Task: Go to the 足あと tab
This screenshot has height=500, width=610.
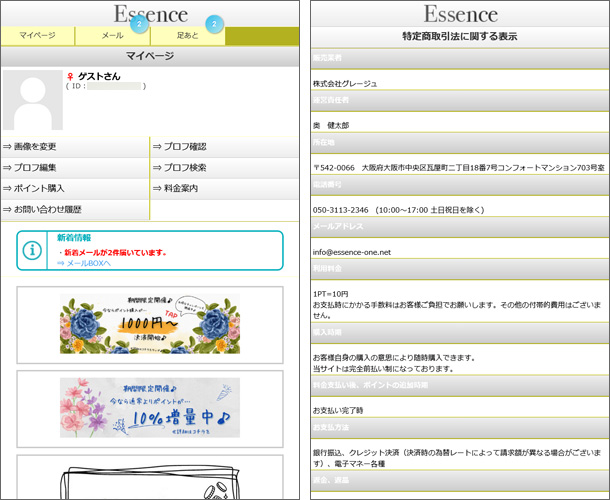Action: (187, 36)
